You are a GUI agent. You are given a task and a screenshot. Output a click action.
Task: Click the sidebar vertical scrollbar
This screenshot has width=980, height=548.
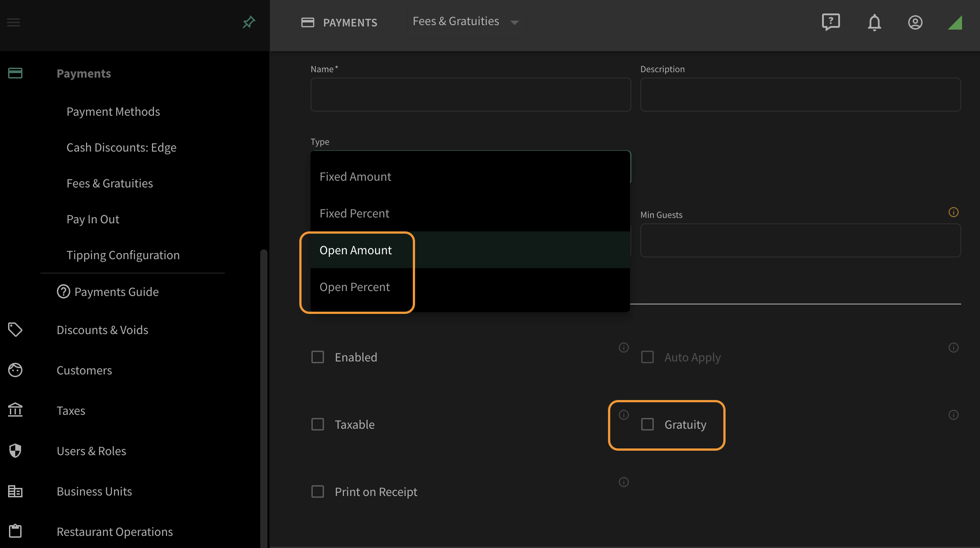[264, 398]
